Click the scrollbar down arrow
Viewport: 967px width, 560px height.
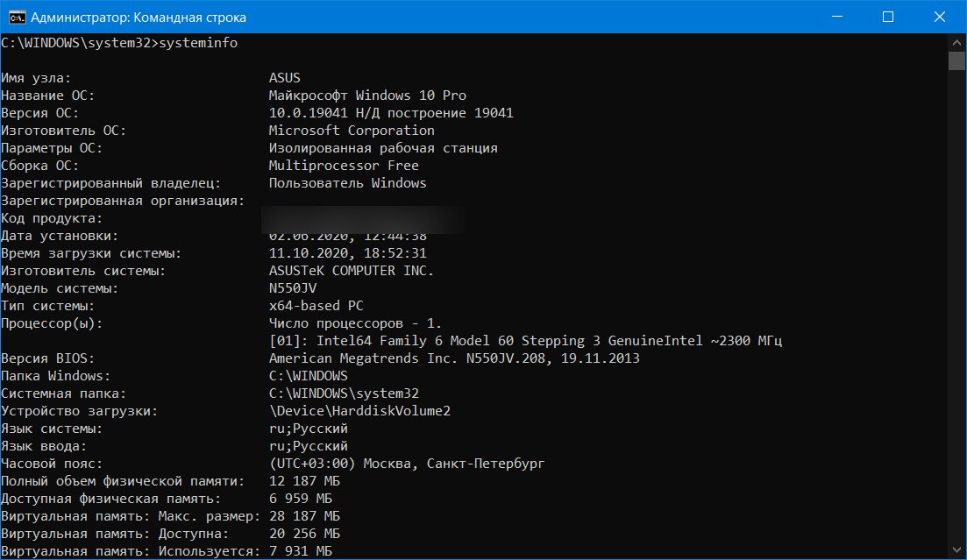[956, 549]
